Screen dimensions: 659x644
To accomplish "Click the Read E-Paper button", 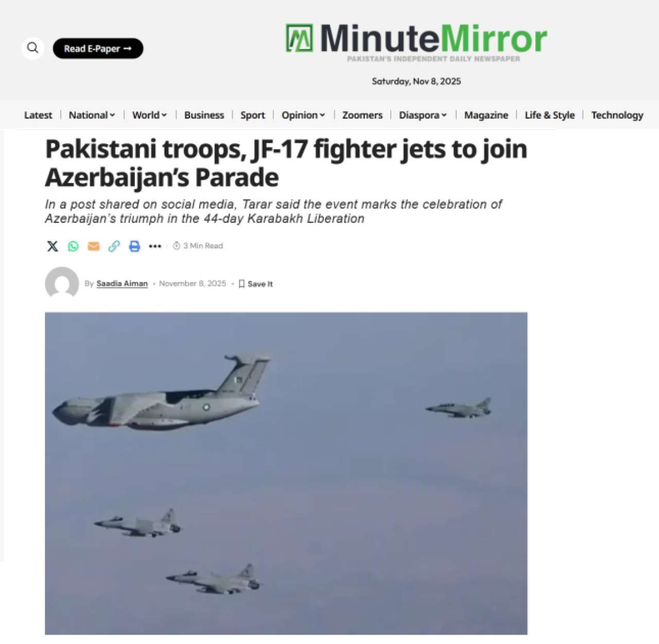I will pos(98,48).
